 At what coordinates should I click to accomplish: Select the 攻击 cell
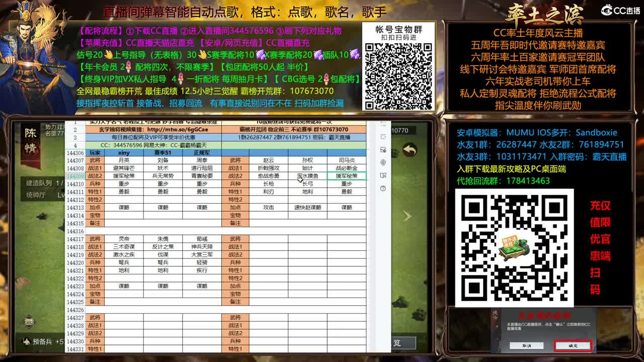[x=269, y=207]
